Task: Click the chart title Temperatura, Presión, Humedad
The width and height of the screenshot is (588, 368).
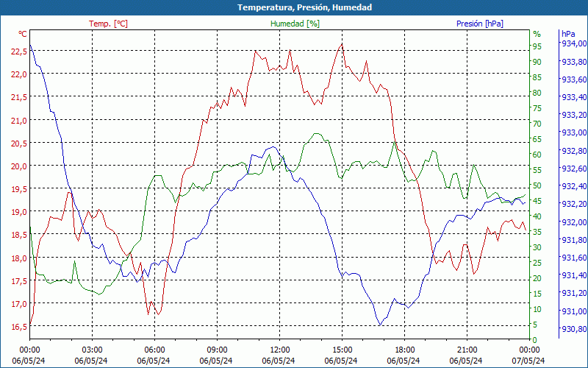Action: [x=304, y=7]
